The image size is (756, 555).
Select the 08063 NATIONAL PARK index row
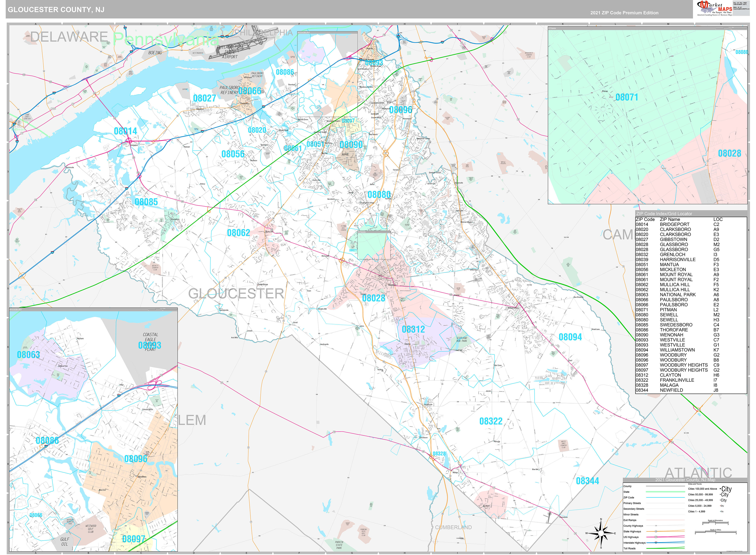tap(691, 295)
